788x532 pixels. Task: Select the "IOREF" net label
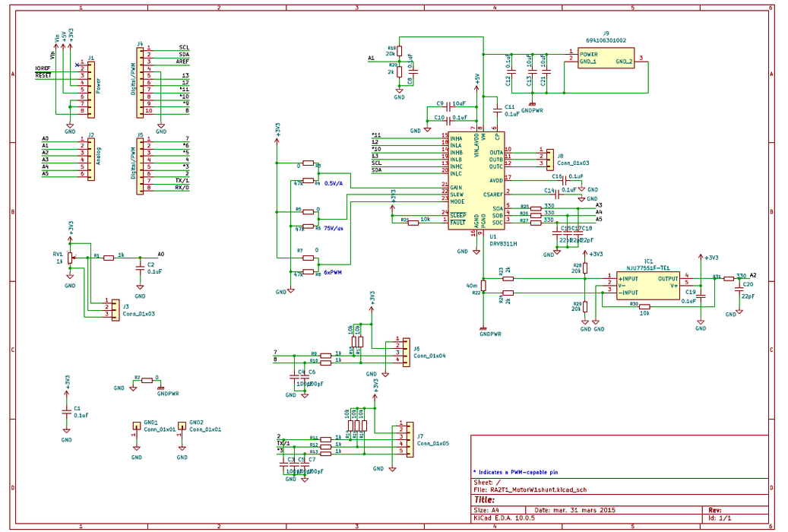pyautogui.click(x=43, y=68)
